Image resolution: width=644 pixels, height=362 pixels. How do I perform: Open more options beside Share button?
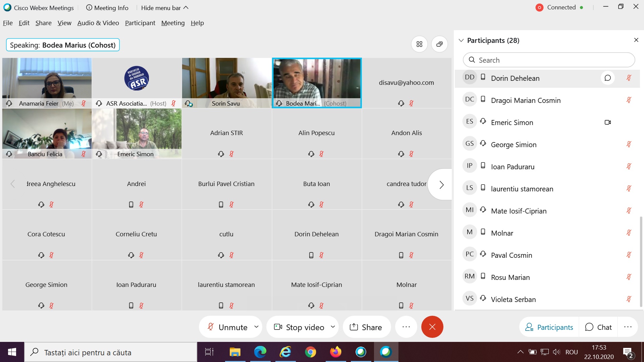(406, 327)
